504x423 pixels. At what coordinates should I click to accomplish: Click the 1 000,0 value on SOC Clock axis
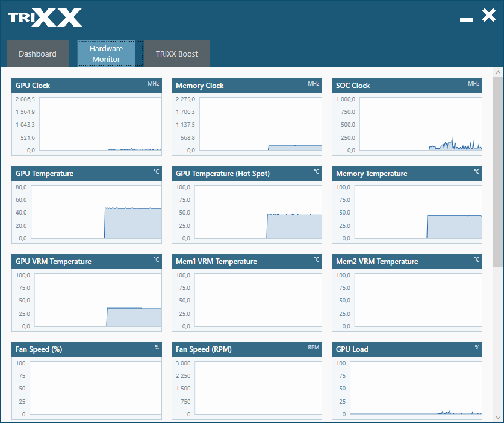pyautogui.click(x=346, y=99)
